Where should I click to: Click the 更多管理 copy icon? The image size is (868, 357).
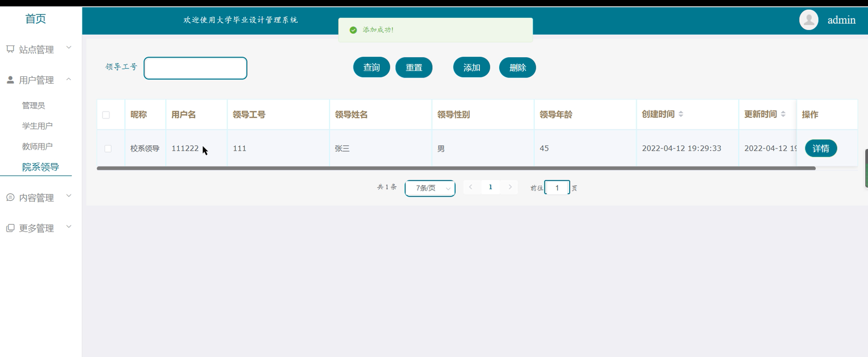click(x=10, y=228)
